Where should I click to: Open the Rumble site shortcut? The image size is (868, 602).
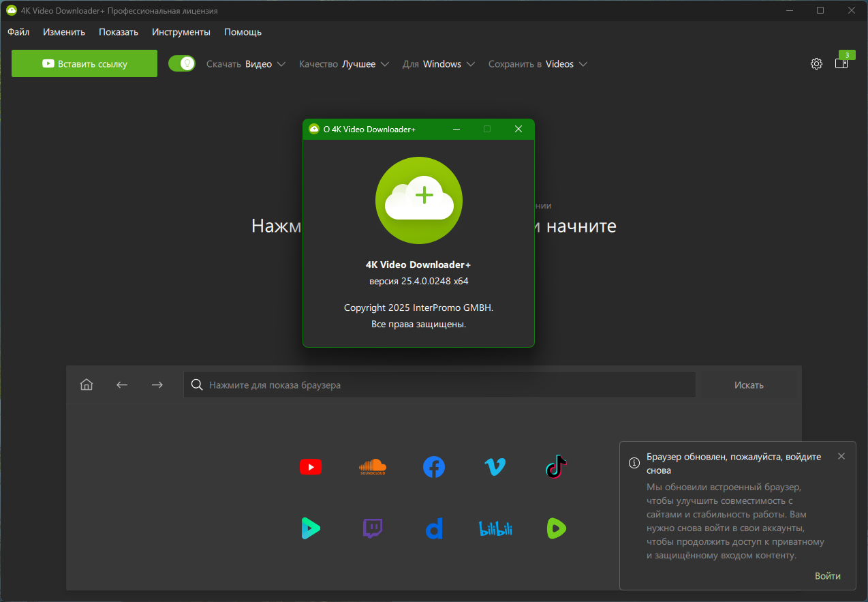[556, 528]
